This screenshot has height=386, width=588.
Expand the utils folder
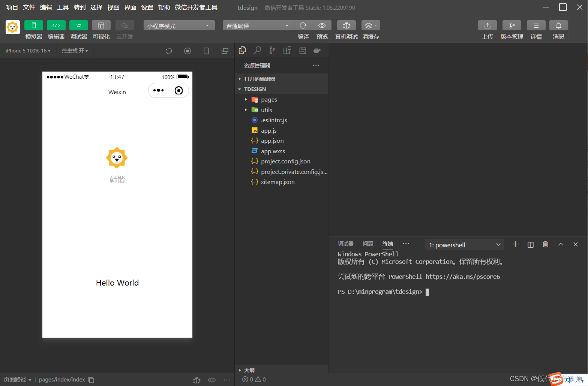pos(281,110)
